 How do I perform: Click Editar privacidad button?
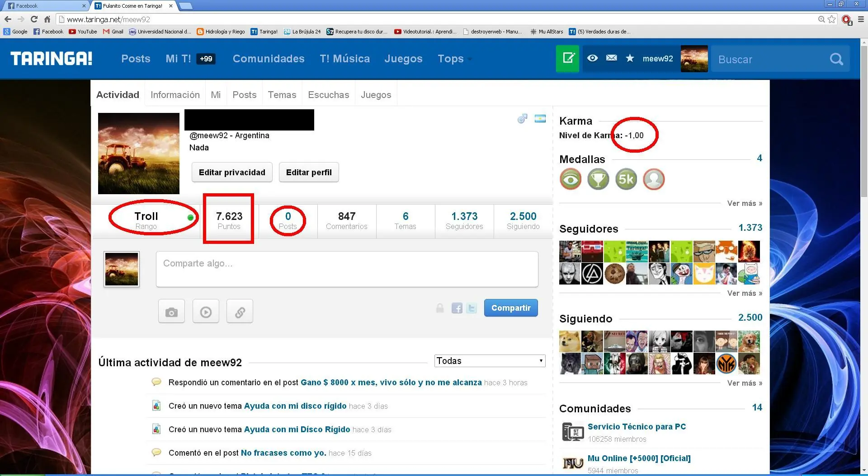click(x=232, y=173)
